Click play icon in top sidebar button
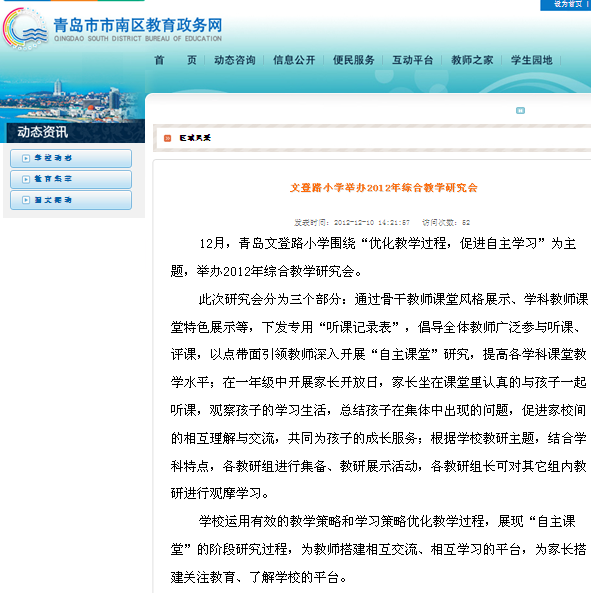Viewport: 591px width, 593px height. (x=26, y=158)
